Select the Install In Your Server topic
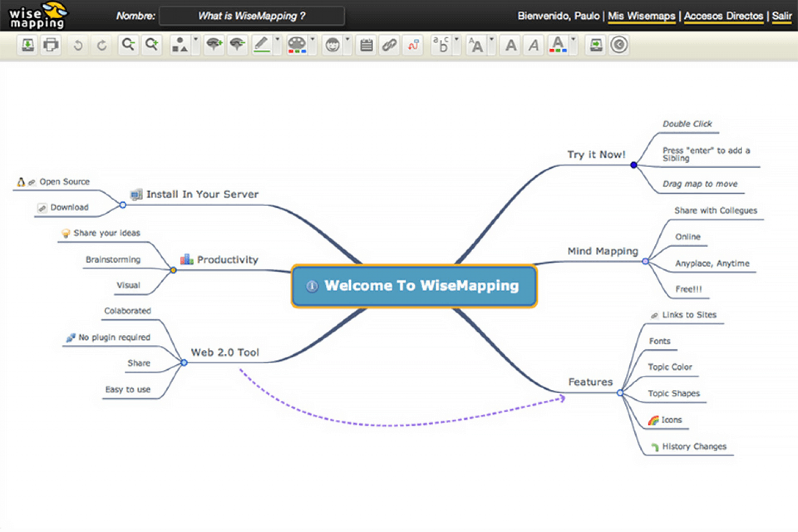Viewport: 798px width, 532px height. coord(202,194)
